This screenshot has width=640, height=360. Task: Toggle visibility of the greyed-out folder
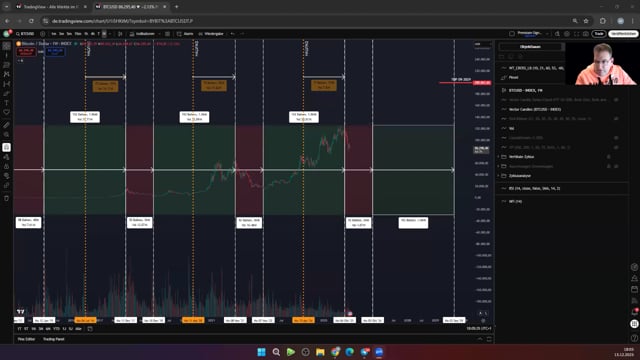click(x=616, y=167)
